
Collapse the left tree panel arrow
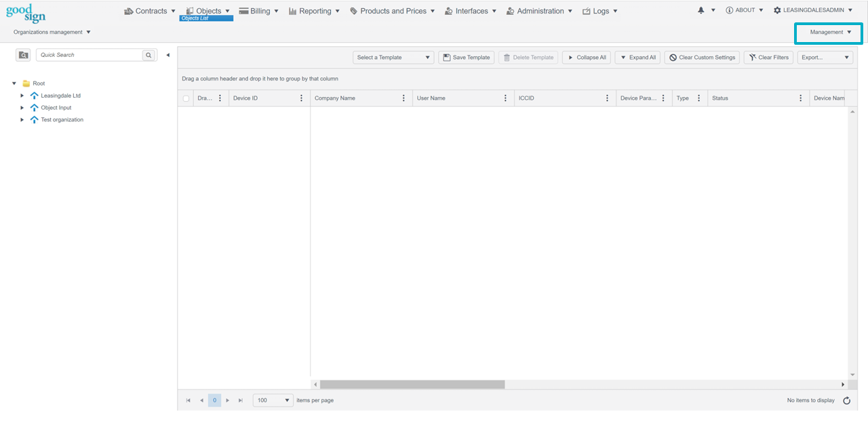click(167, 55)
